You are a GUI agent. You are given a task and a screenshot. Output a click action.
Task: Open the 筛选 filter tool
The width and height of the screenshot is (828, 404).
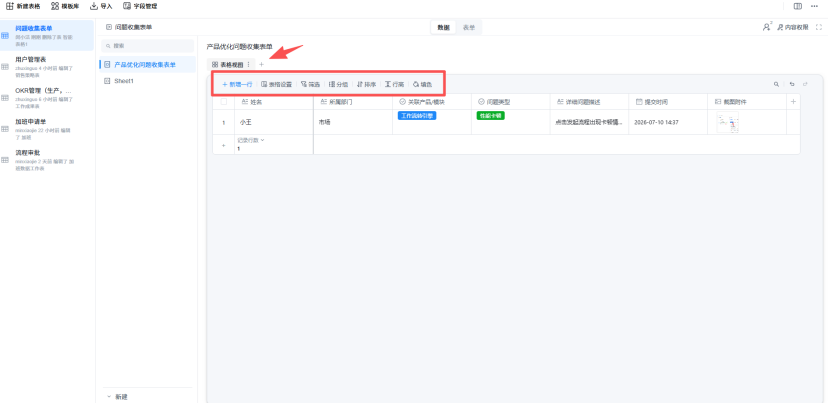pos(310,84)
